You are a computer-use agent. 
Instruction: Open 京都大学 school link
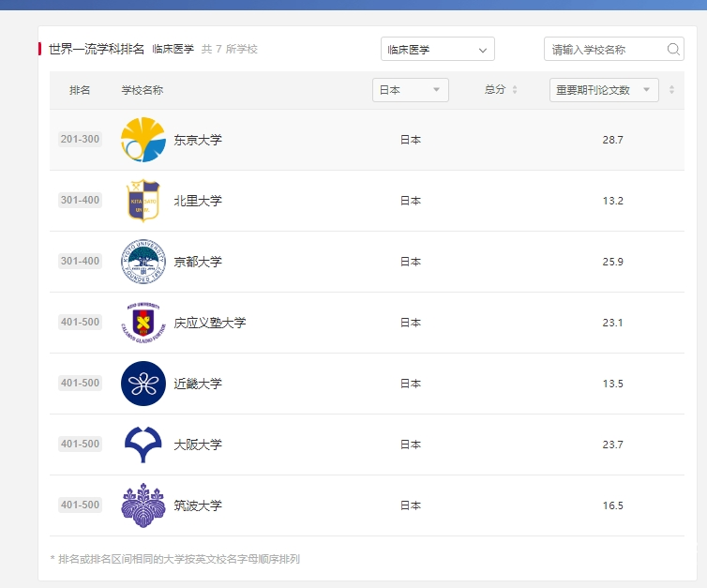coord(198,262)
